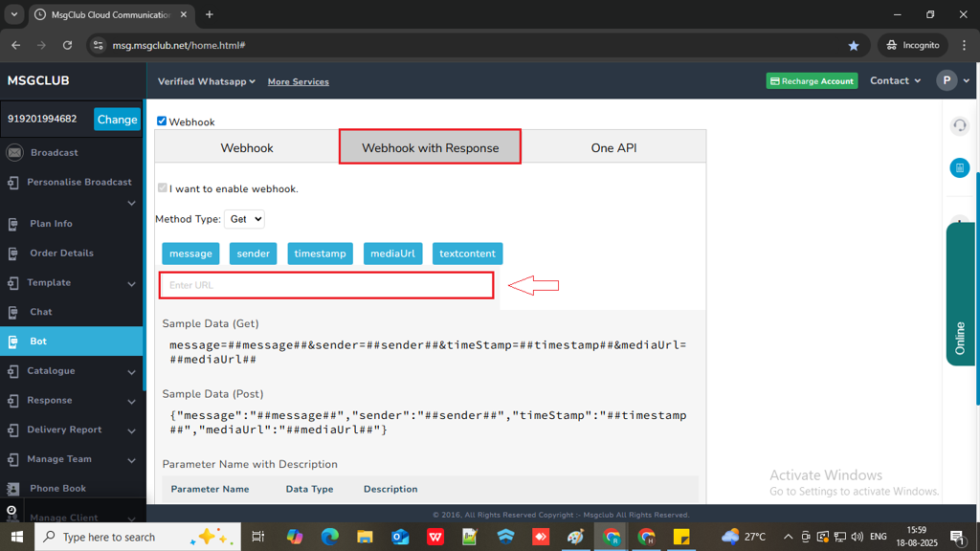The image size is (980, 551).
Task: Switch to the Webhook tab
Action: (247, 148)
